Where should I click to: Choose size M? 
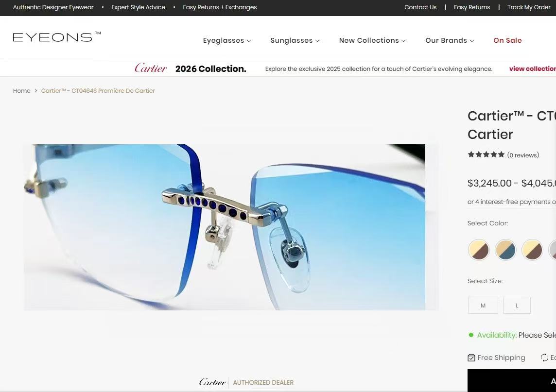point(483,305)
